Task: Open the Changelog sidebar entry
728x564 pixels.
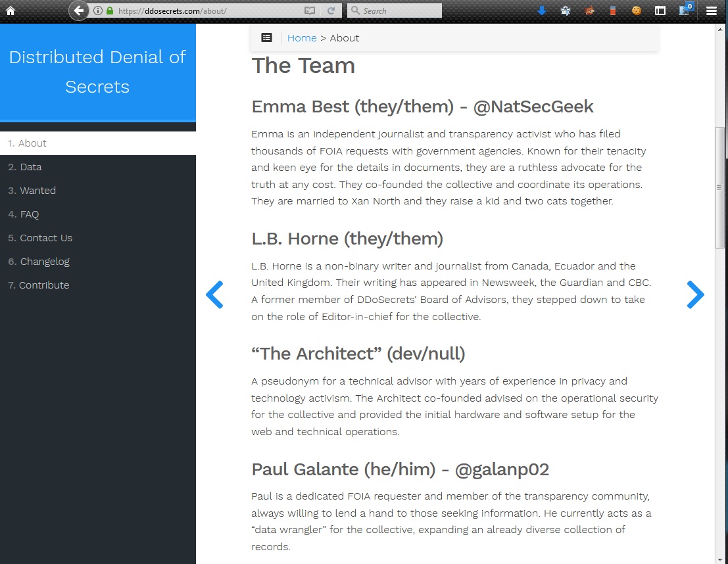Action: point(45,262)
